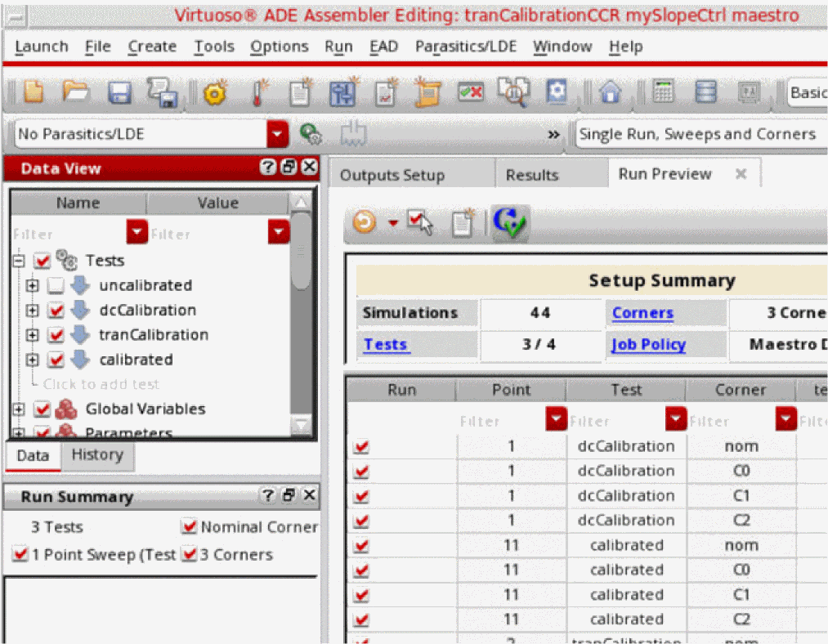The width and height of the screenshot is (828, 644).
Task: Expand the Global Variables tree node
Action: [18, 409]
